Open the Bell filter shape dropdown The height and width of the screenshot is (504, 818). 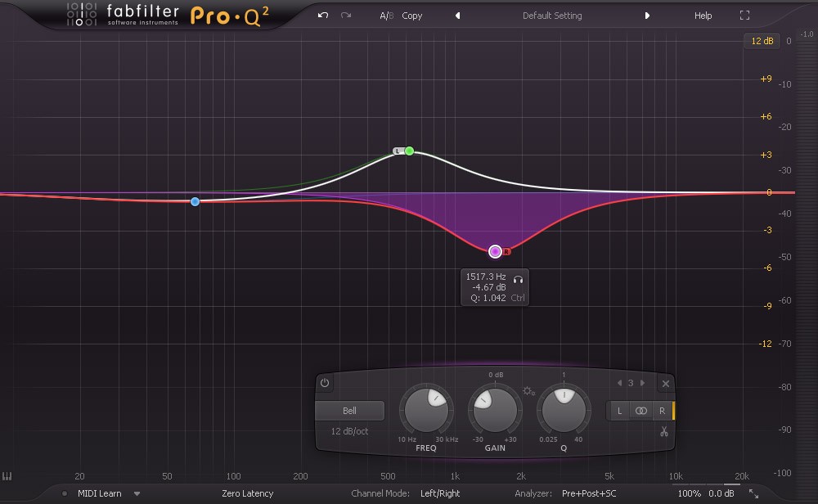tap(349, 411)
